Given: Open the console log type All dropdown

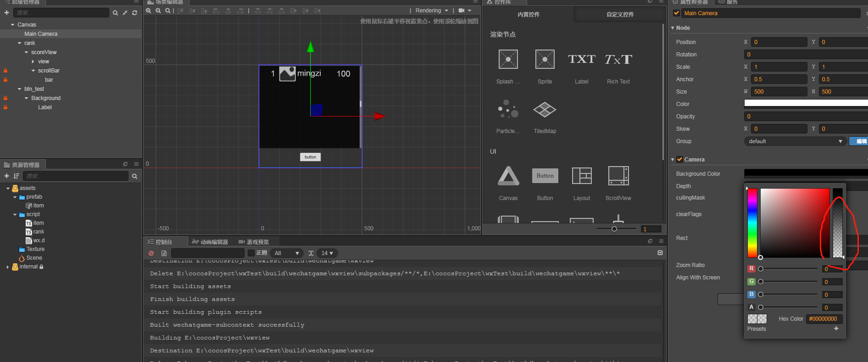Looking at the screenshot, I should tap(287, 253).
